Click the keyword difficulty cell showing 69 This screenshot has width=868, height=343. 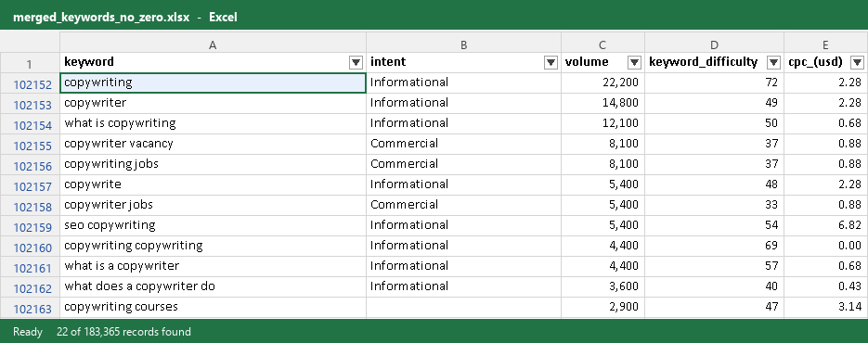[x=714, y=247]
